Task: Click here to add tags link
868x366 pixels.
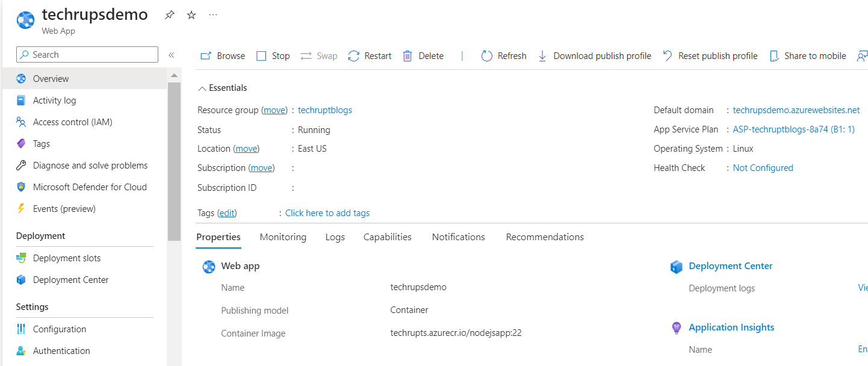Action: point(327,213)
